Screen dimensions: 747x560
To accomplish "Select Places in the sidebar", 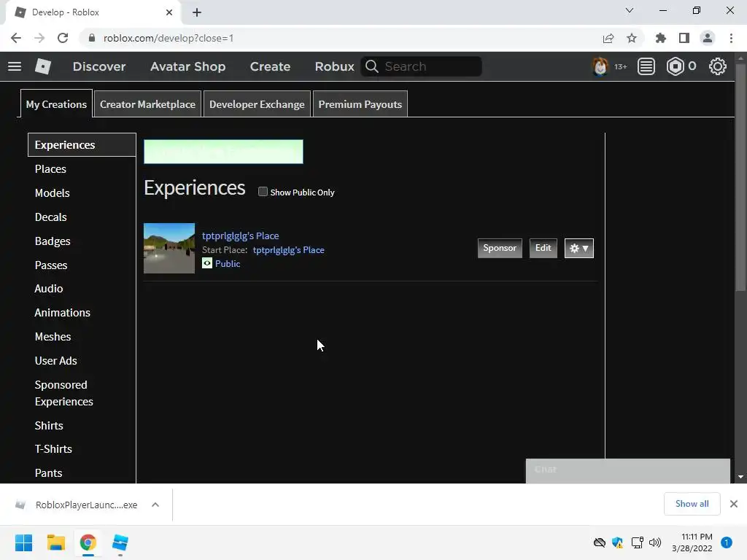I will 50,169.
